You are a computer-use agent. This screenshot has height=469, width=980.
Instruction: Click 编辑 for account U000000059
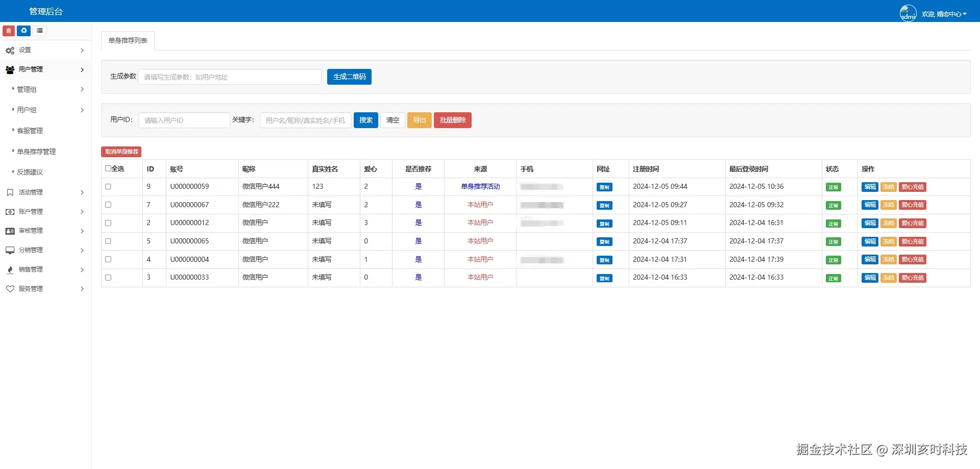tap(870, 187)
